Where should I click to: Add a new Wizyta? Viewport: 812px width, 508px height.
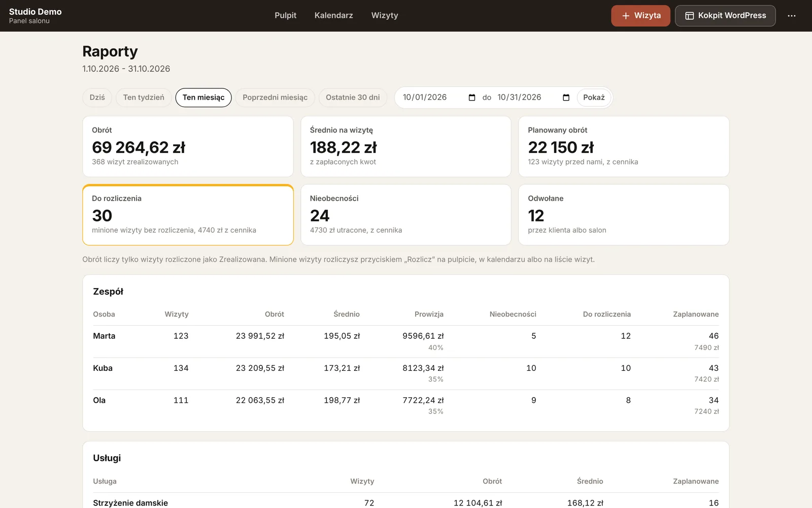[x=640, y=16]
